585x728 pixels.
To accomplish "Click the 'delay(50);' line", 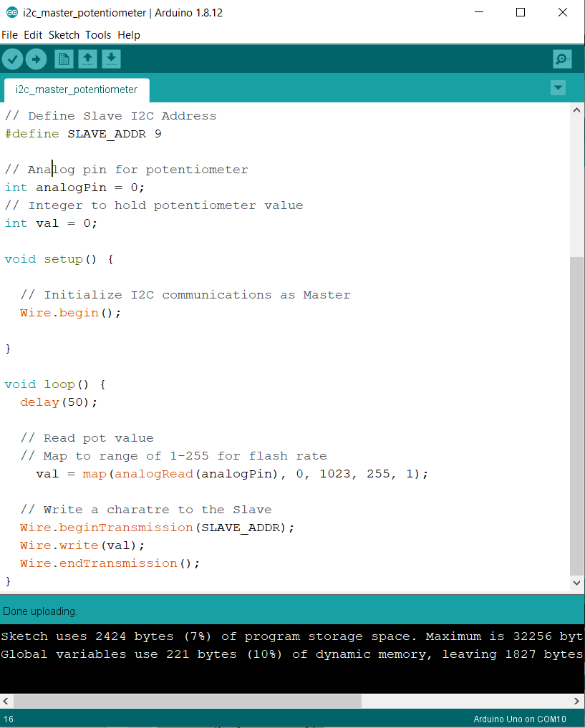I will tap(59, 402).
